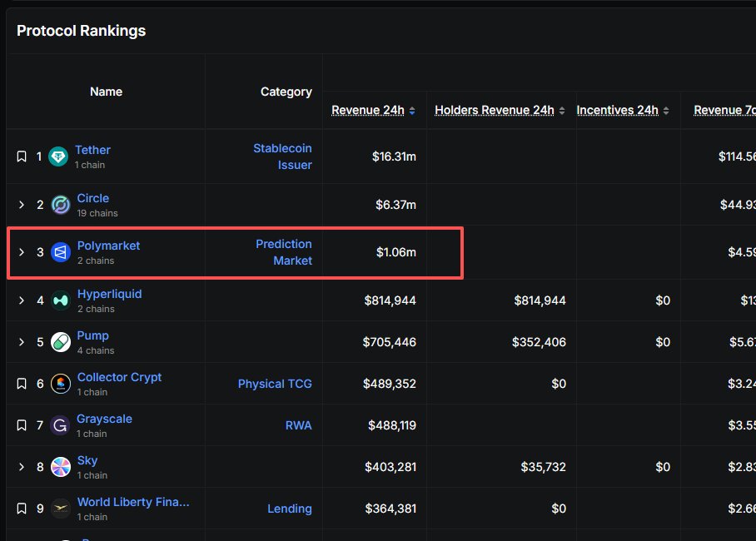756x541 pixels.
Task: Click the Revenue 7d column header
Action: (x=724, y=110)
